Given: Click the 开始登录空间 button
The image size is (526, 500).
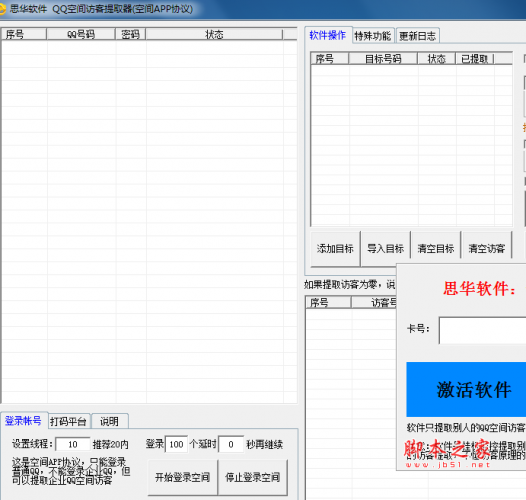Looking at the screenshot, I should coord(182,477).
